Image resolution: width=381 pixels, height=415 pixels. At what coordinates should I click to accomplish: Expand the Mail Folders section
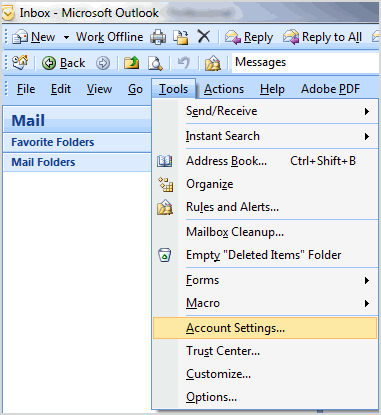(x=77, y=162)
